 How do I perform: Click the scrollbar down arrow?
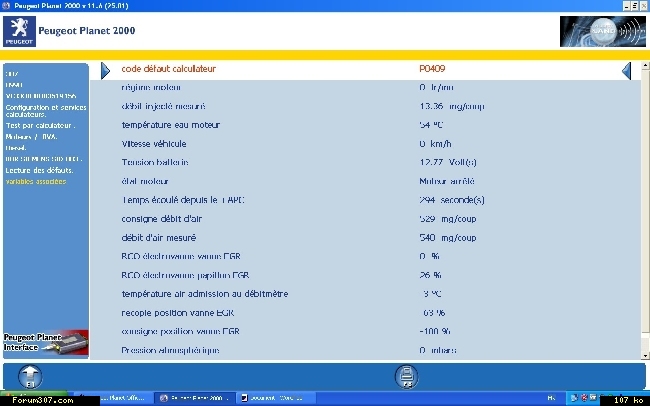coord(645,356)
